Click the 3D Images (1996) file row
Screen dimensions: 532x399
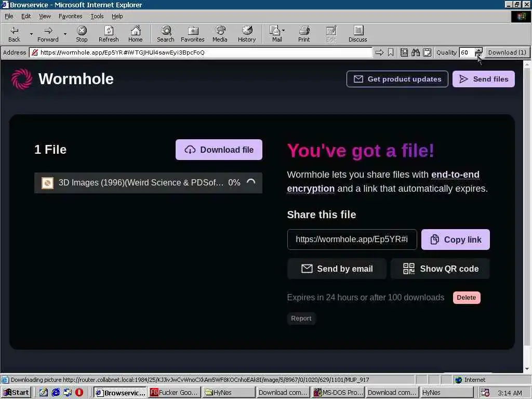tap(148, 183)
